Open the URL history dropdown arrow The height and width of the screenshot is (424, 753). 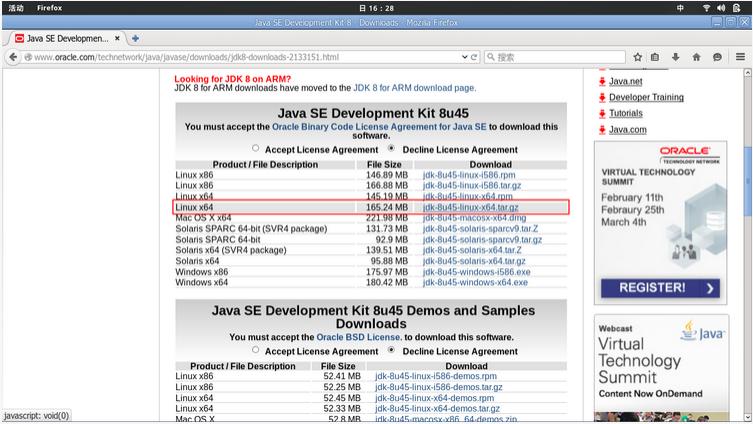[464, 57]
